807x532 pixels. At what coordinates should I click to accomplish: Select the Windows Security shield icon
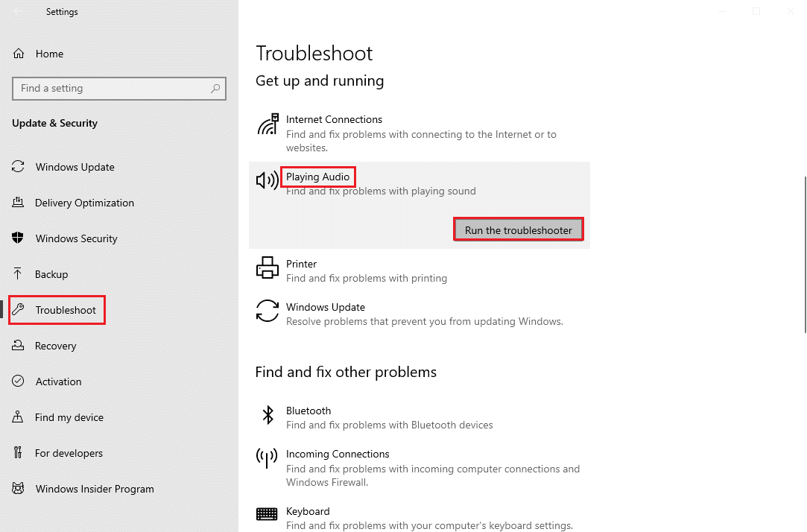(18, 238)
